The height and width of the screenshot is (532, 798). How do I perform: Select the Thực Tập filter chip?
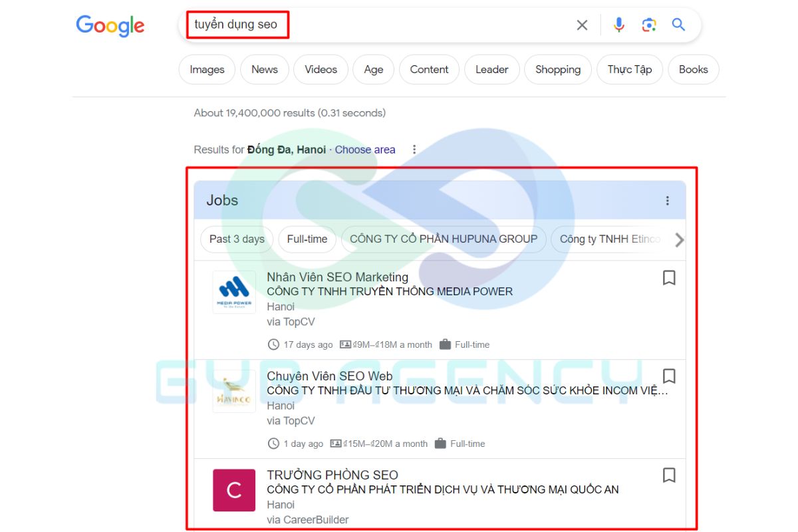pyautogui.click(x=630, y=69)
